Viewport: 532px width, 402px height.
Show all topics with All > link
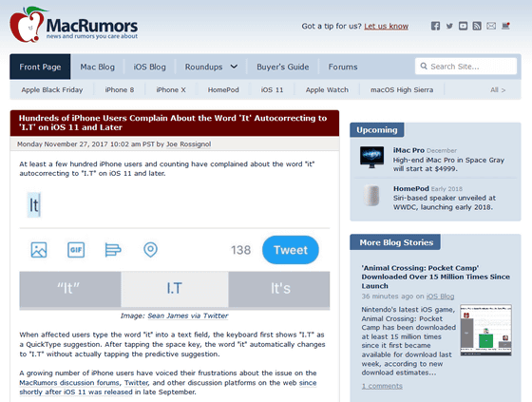498,90
